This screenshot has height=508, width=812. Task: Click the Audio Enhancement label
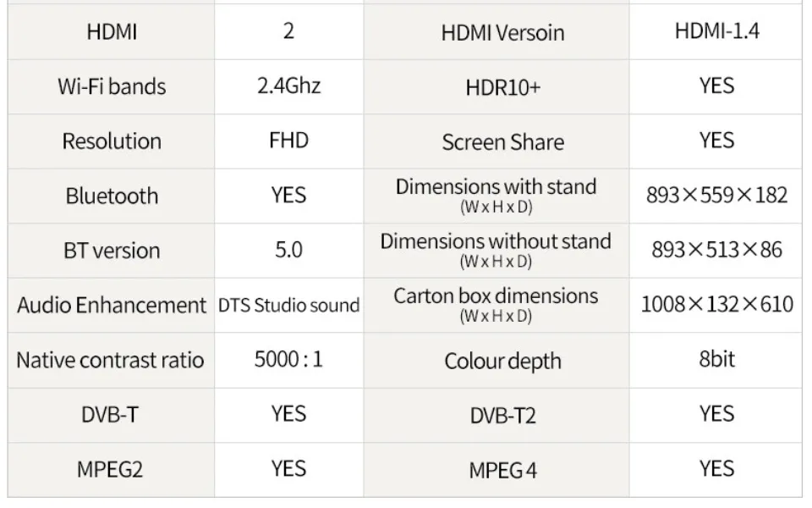[112, 305]
